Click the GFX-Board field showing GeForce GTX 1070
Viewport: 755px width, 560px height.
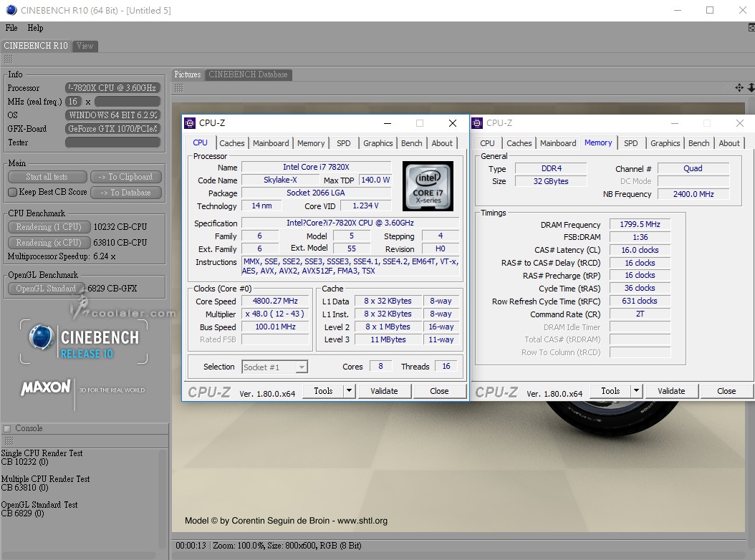(112, 129)
